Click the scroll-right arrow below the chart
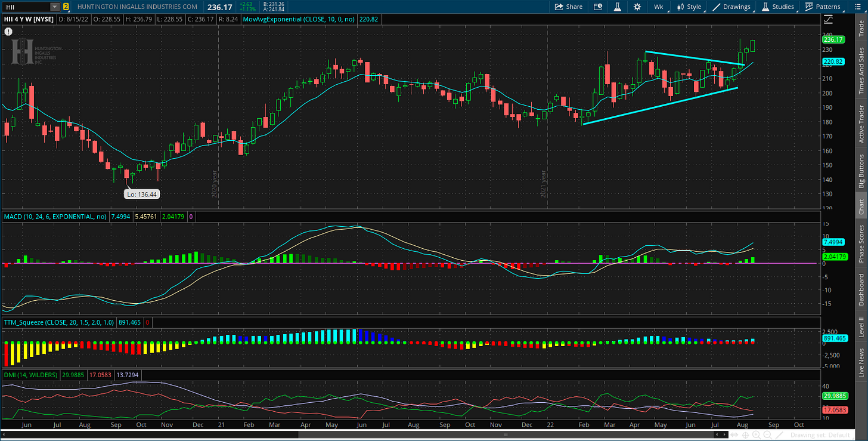Viewport: 868px width, 441px height. (725, 435)
